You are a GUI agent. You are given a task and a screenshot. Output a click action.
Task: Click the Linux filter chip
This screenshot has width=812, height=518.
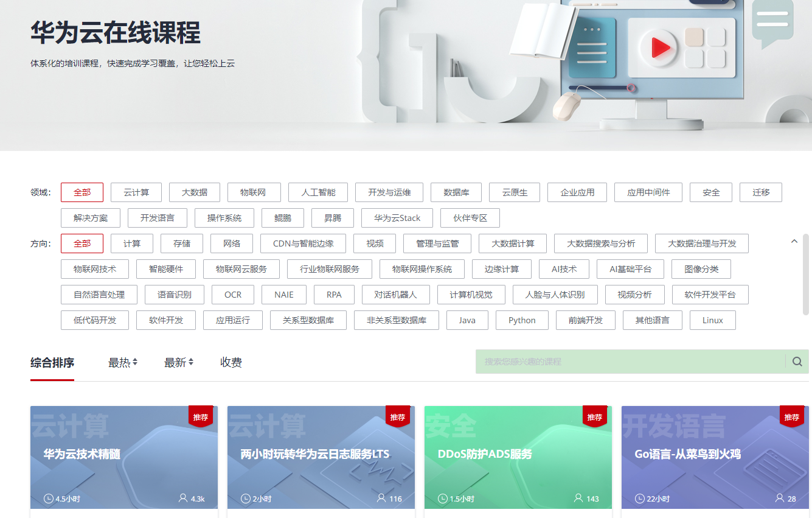click(713, 320)
